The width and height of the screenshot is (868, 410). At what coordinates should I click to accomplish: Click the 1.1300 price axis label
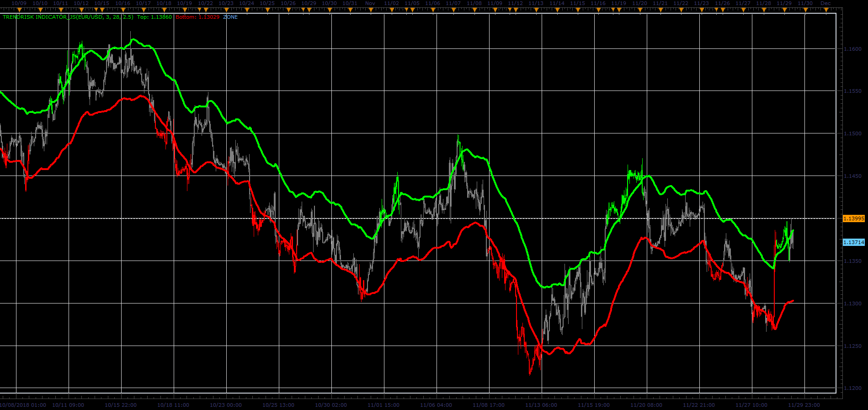(852, 304)
